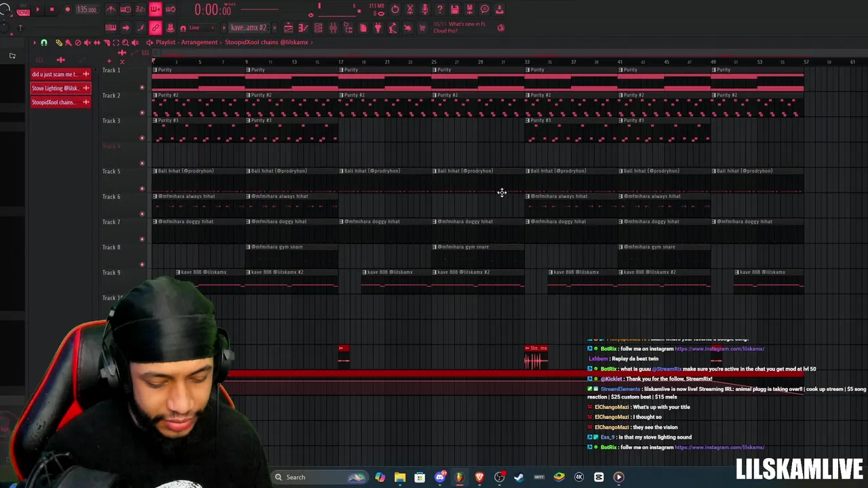Toggle the overdub blend recording button
868x488 pixels.
click(x=155, y=9)
